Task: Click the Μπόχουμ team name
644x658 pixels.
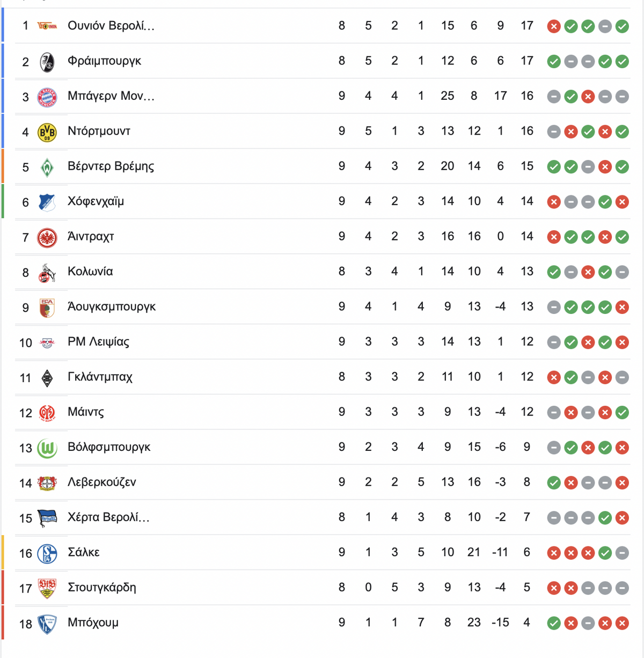Action: coord(93,623)
